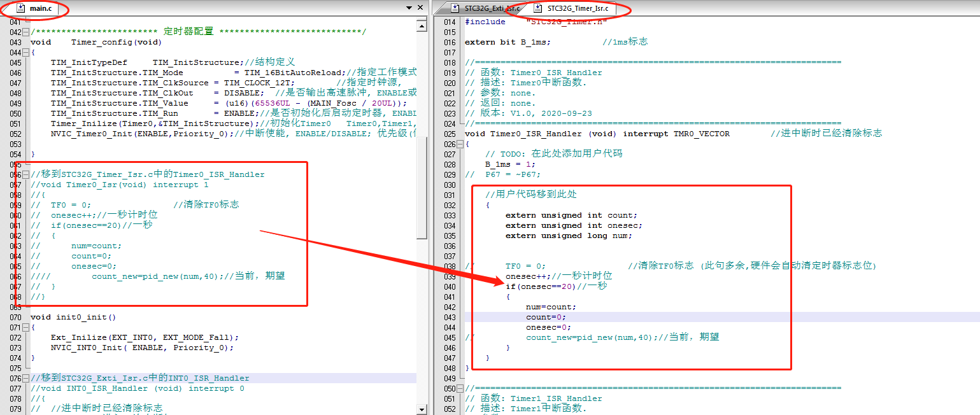Screen dimensions: 980x415
Task: Click the file icon on main.c tab
Action: 20,8
